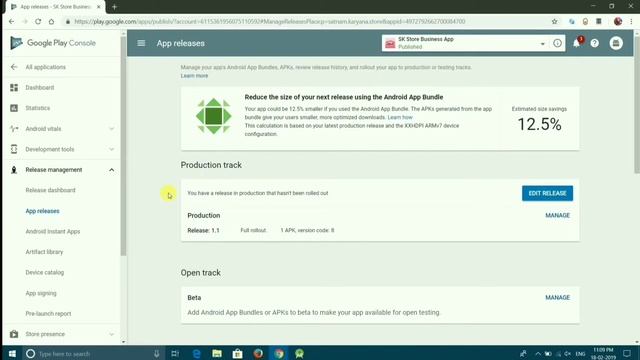Open the Windows Start menu

coord(12,353)
